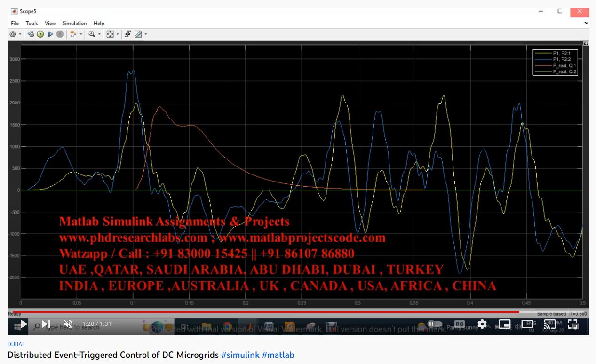Click the video time display 1:20 / 1:31
This screenshot has height=364, width=596.
(x=97, y=324)
